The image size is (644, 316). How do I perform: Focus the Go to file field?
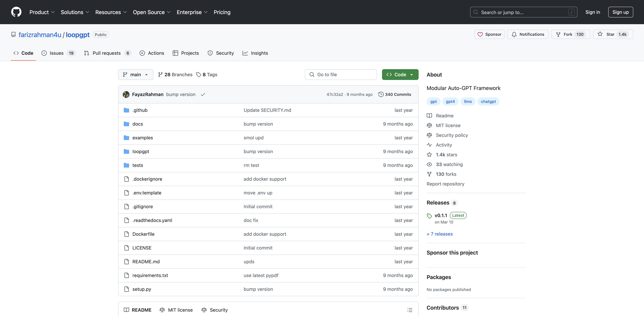click(x=340, y=75)
